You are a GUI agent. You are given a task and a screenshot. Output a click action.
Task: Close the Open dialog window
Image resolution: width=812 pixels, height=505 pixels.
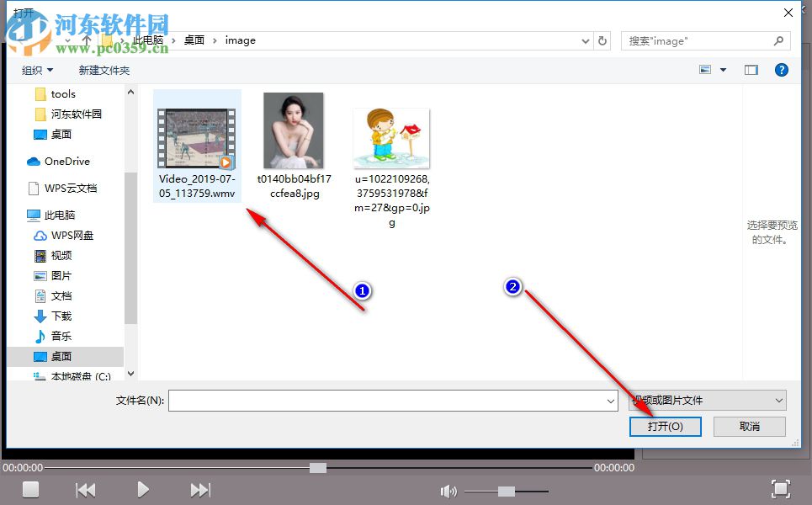coord(788,13)
